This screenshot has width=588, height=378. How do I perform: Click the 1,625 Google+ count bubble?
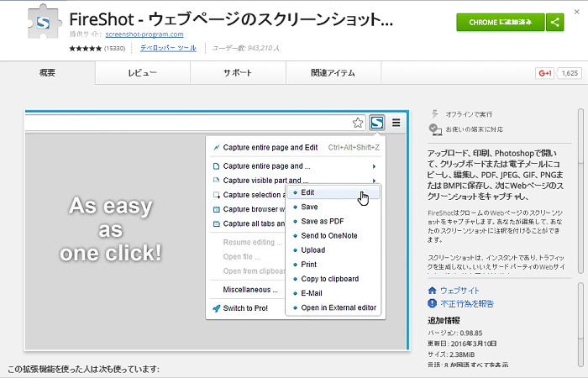click(x=569, y=73)
